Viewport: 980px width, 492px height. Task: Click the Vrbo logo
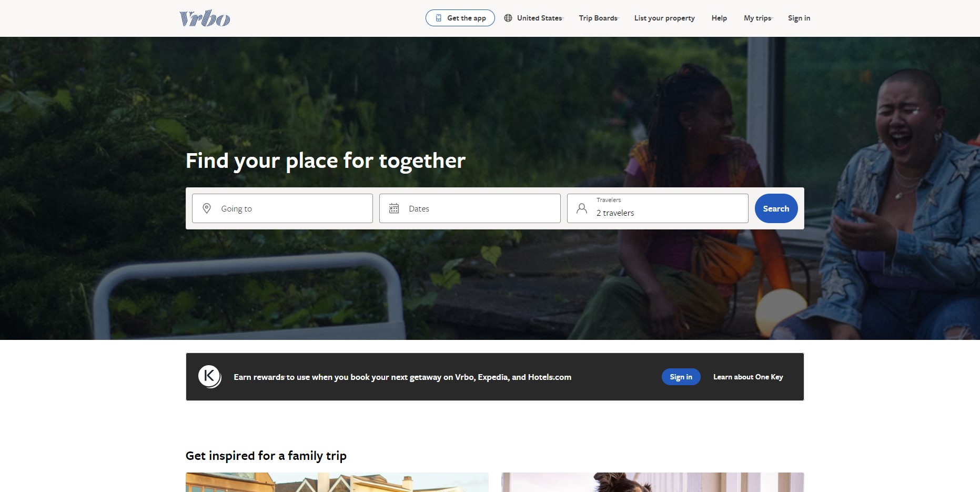(x=205, y=18)
